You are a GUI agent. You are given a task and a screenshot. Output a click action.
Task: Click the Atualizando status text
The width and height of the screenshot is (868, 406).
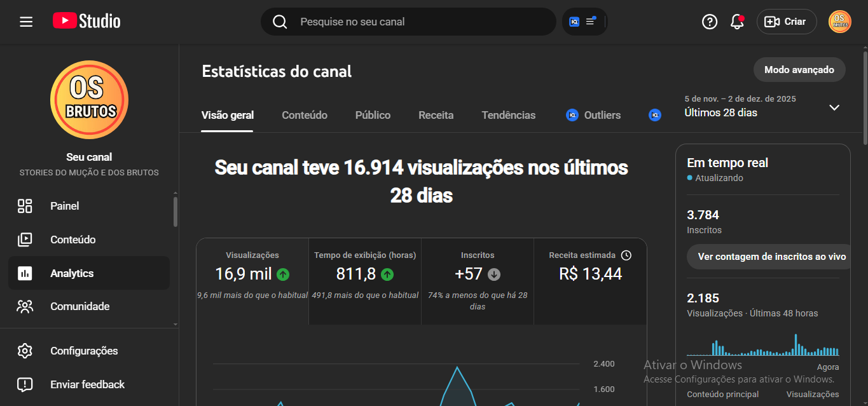(719, 178)
